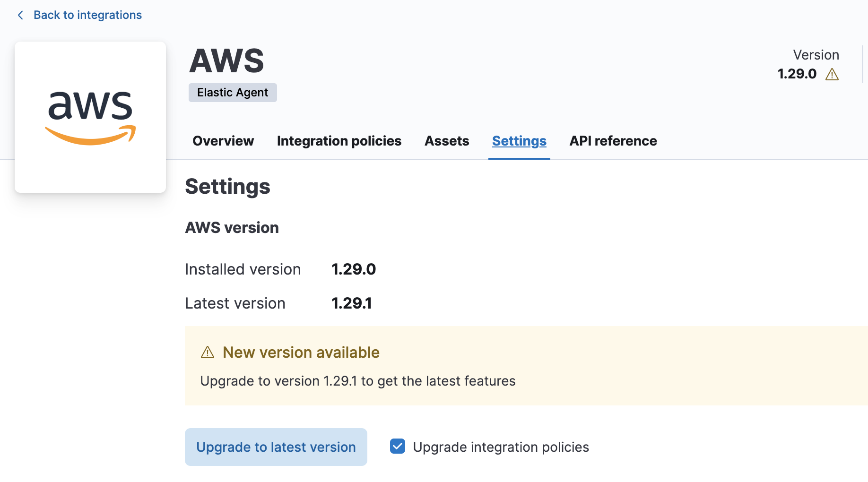View the API reference tab
This screenshot has height=482, width=868.
[x=613, y=140]
